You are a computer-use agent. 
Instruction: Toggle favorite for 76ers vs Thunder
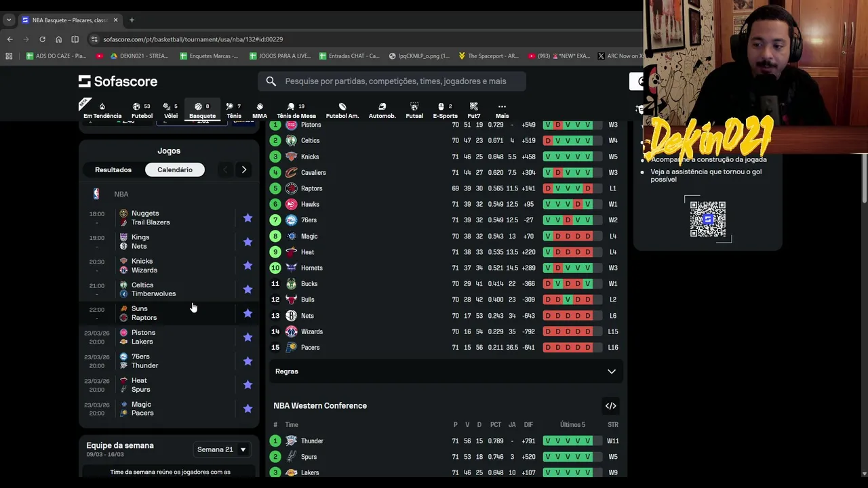pyautogui.click(x=248, y=361)
